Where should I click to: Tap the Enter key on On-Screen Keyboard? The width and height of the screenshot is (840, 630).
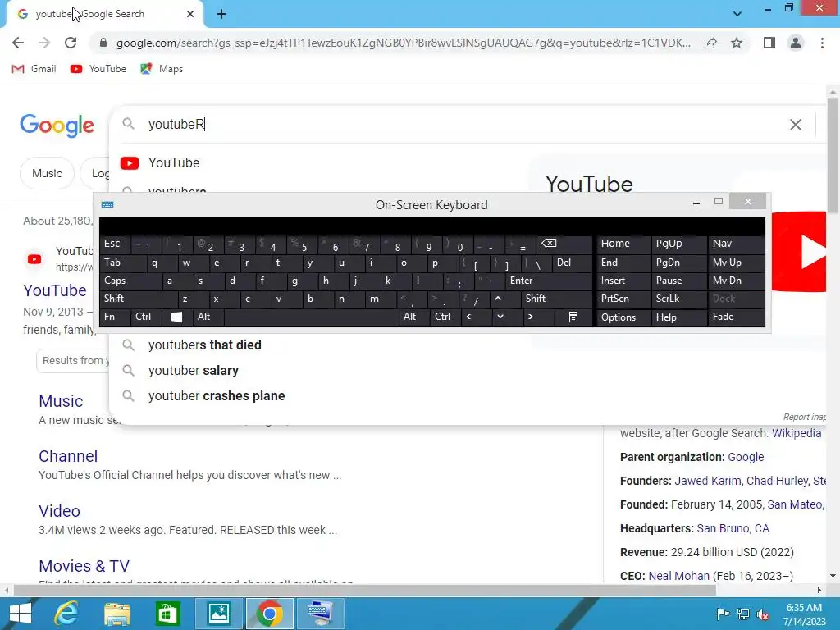point(549,281)
